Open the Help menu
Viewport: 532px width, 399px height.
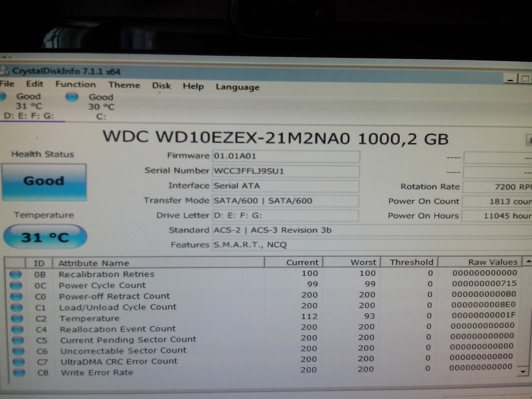193,86
